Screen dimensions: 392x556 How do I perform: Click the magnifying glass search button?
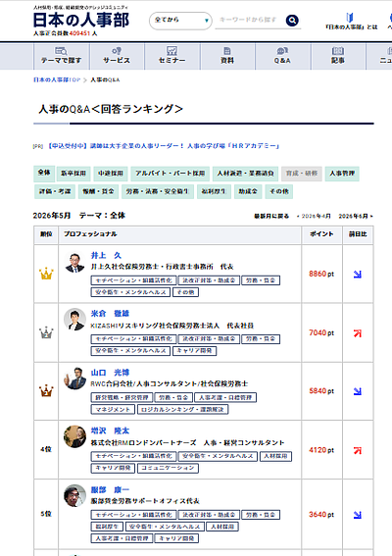[x=292, y=21]
